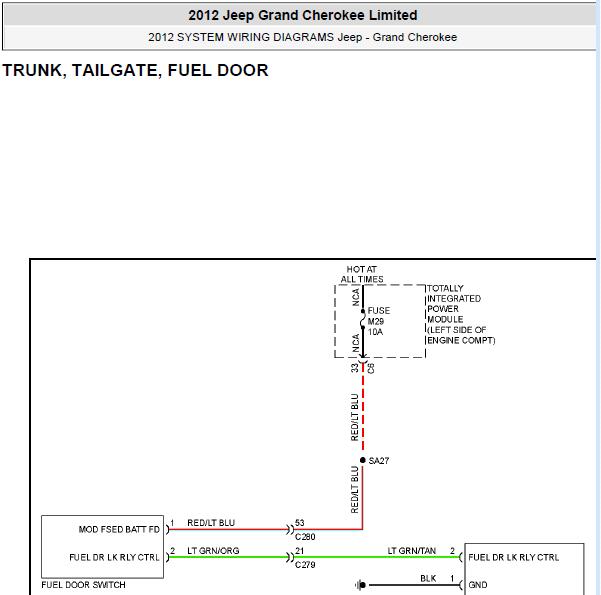This screenshot has width=601, height=595.
Task: Click the horizontal 'RED/LT BLU' wire label
Action: click(211, 523)
